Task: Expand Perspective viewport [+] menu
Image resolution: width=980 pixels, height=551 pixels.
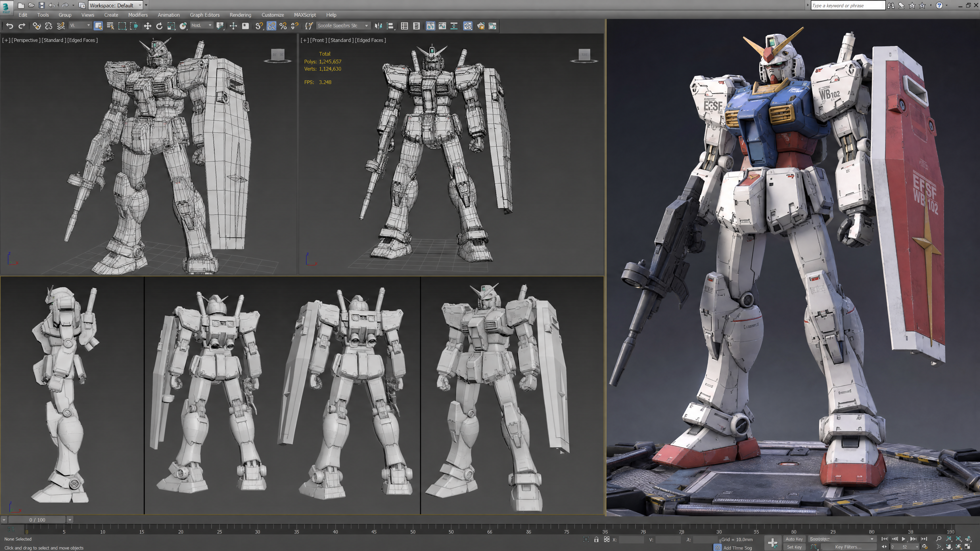Action: (x=6, y=40)
